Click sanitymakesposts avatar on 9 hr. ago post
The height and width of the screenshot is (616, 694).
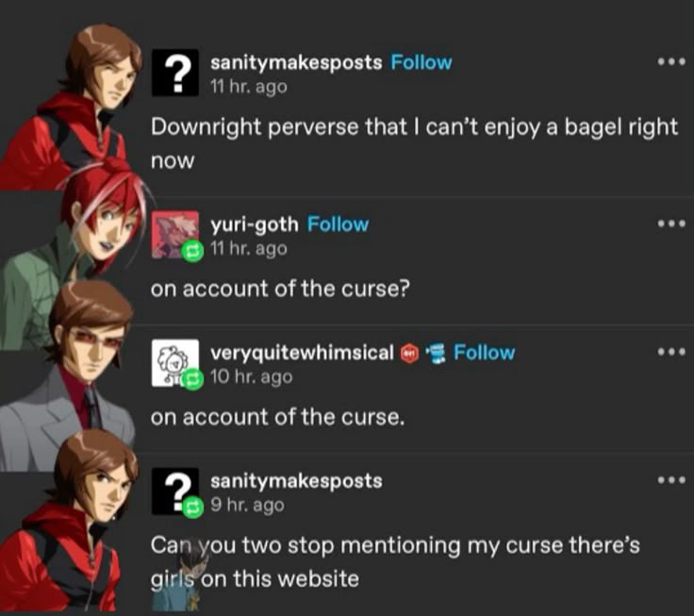click(x=174, y=491)
